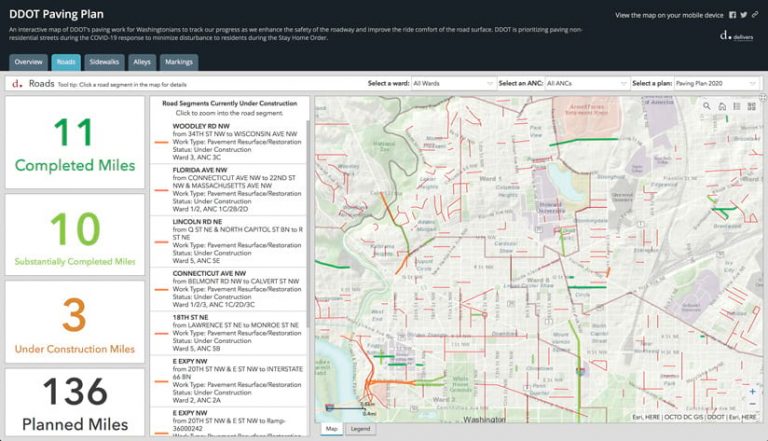Open the Select a plan dropdown
768x441 pixels.
click(716, 83)
